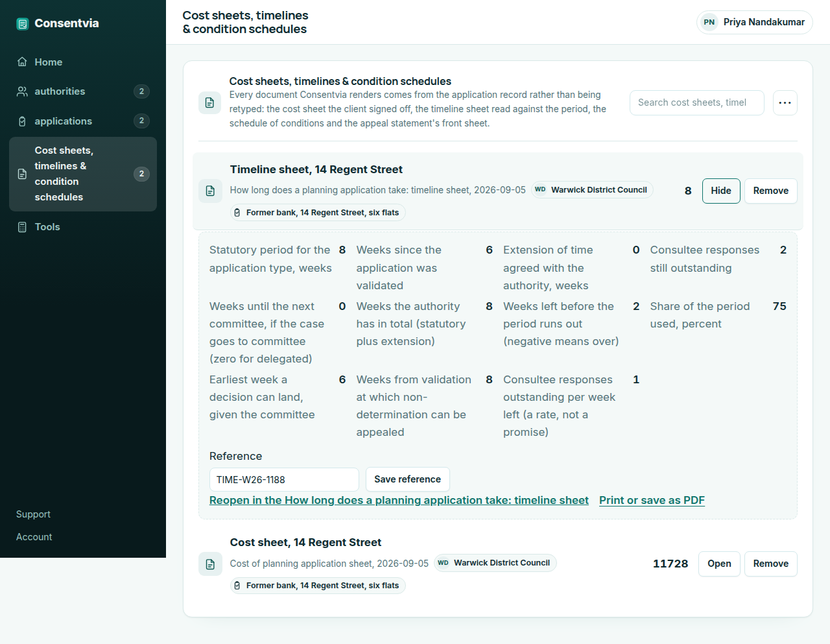Click clipboard icon on Cost sheet's Former bank tag
Screen dimensions: 830x644
coord(237,586)
